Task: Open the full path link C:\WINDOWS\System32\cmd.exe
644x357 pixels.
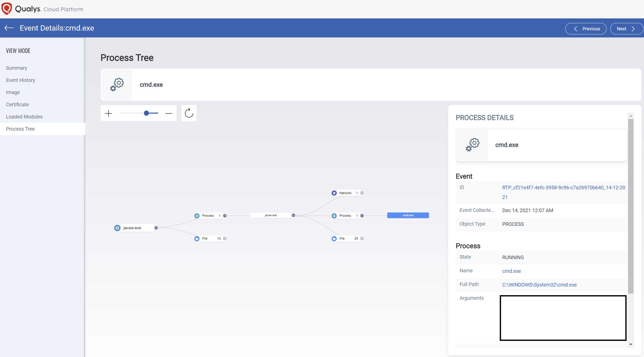Action: [539, 285]
